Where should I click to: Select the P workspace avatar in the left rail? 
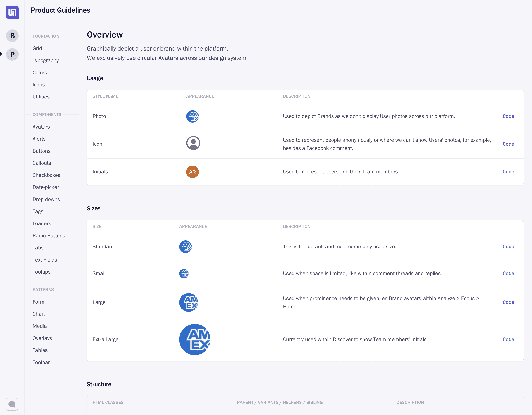12,54
